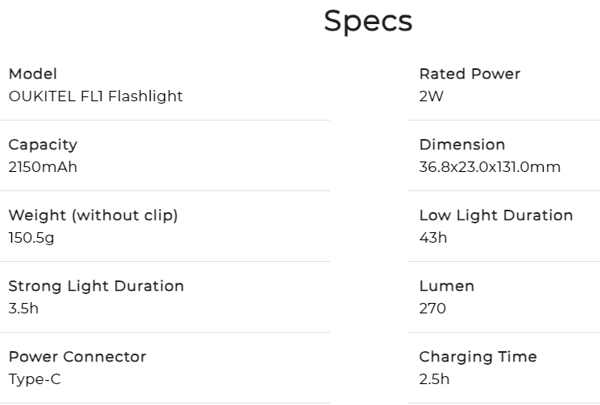Click the Strong Light Duration label

[x=96, y=286]
